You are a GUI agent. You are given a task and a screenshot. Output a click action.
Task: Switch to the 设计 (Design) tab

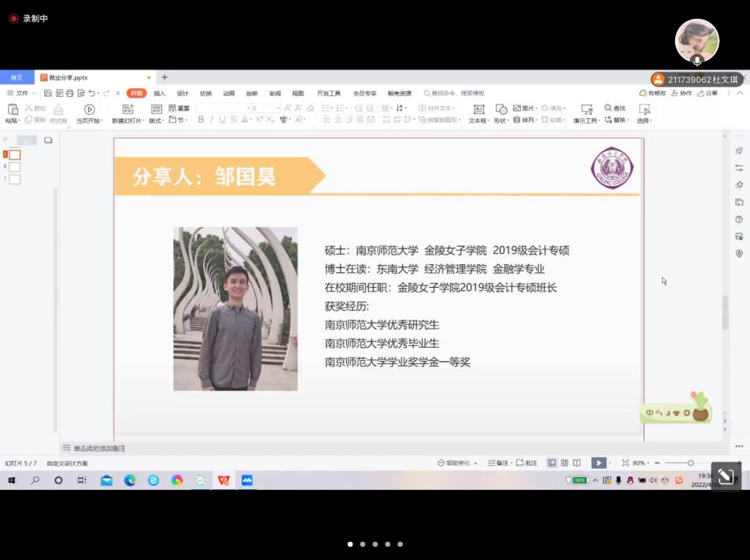coord(183,93)
